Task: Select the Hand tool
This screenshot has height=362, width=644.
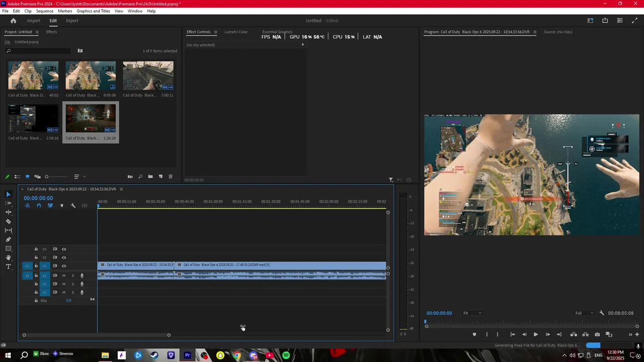Action: [x=8, y=257]
